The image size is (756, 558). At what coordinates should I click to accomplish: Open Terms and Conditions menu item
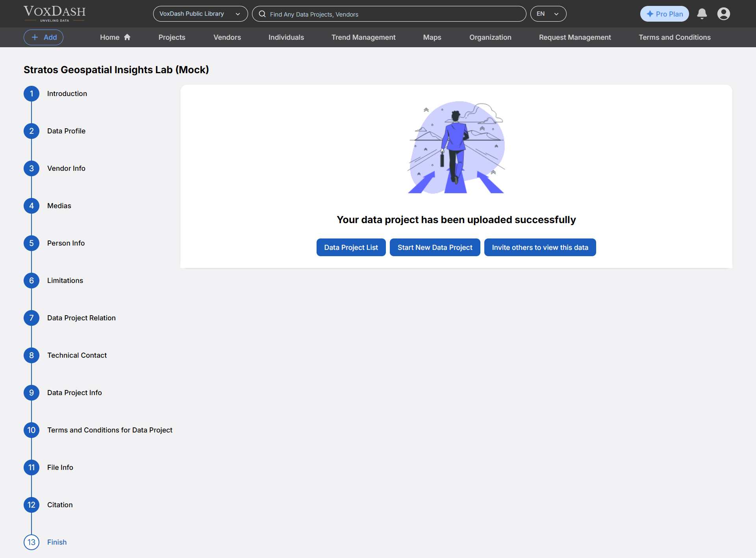pos(674,37)
